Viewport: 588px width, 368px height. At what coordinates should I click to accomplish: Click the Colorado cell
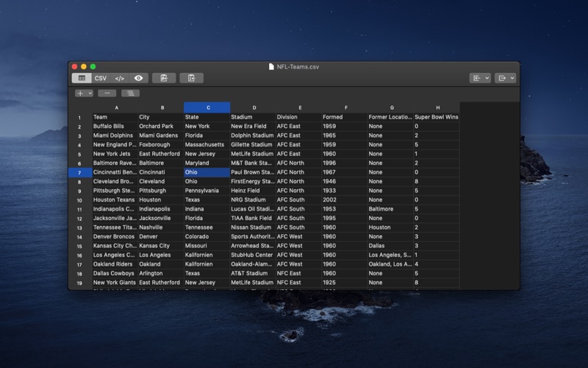pyautogui.click(x=207, y=236)
